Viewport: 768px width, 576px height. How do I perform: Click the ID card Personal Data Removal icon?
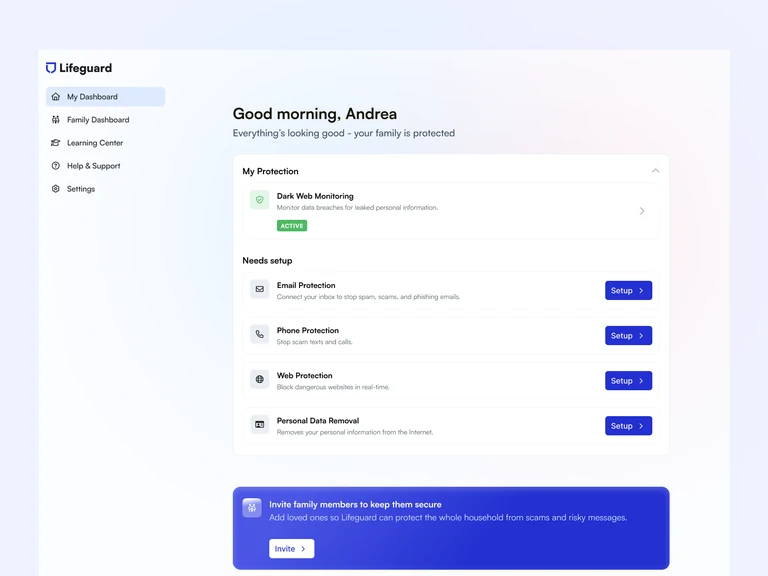pos(260,424)
